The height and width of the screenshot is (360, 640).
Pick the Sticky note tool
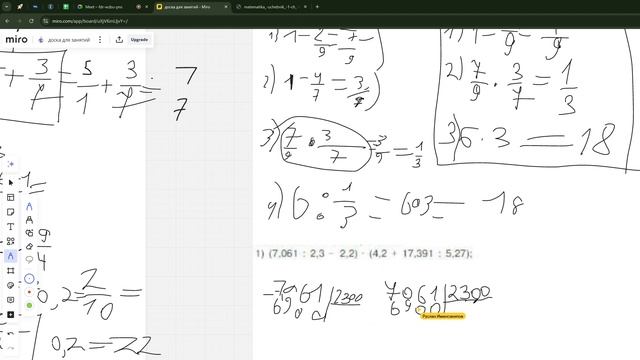click(x=11, y=212)
